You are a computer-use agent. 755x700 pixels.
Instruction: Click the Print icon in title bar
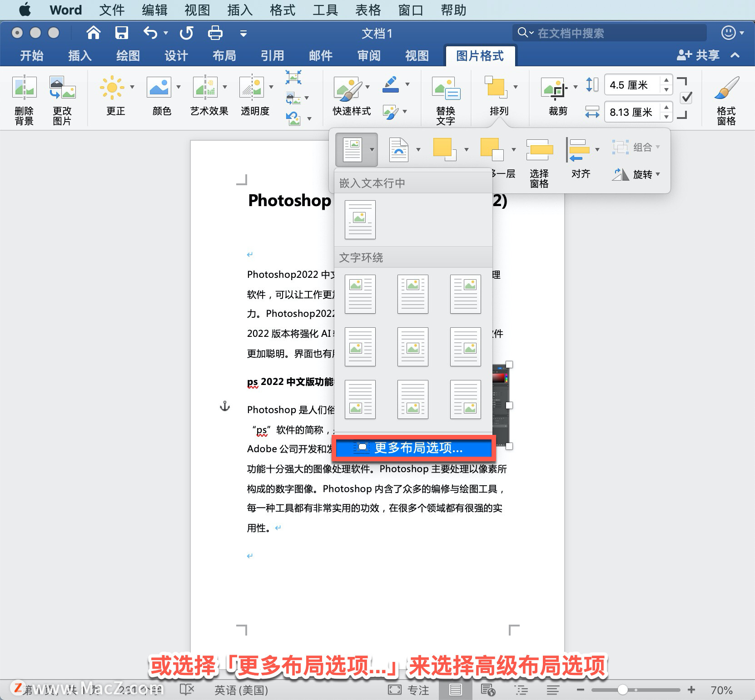(215, 33)
